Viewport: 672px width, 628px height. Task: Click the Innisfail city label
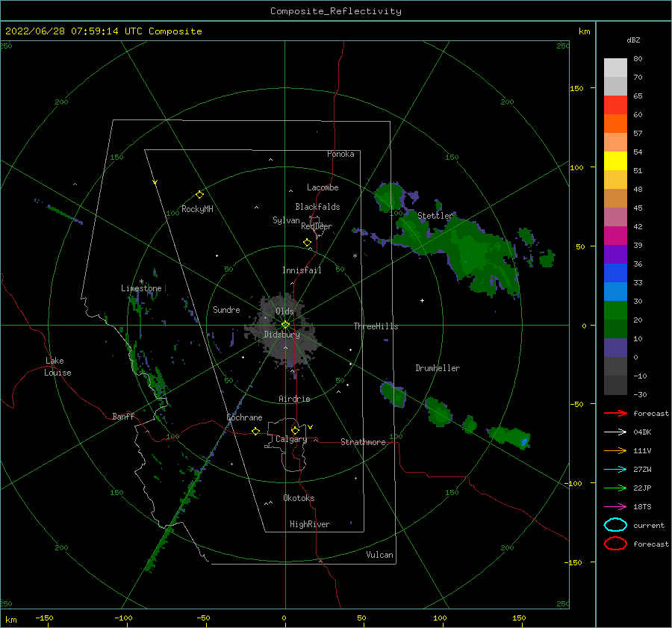(x=302, y=270)
